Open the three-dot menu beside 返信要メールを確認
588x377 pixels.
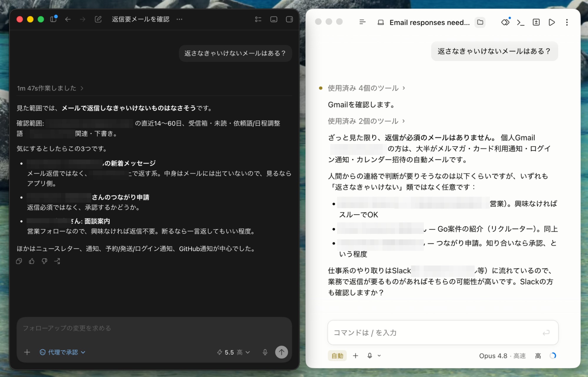pyautogui.click(x=179, y=19)
